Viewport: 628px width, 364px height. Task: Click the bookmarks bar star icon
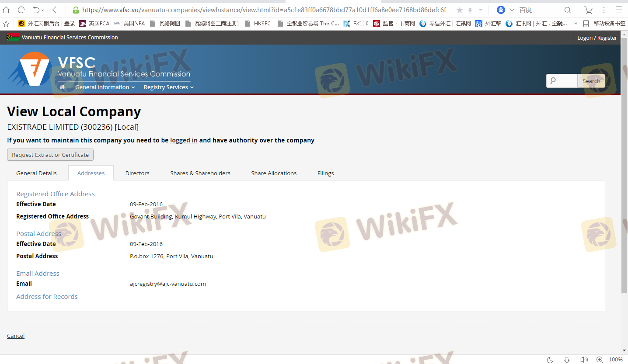6,24
